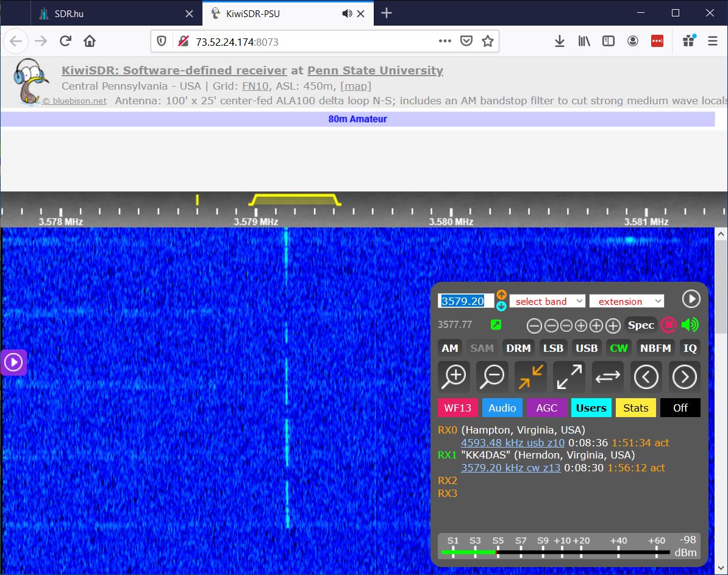Viewport: 728px width, 575px height.
Task: Select the zoom-to-band tool icon
Action: coord(530,376)
